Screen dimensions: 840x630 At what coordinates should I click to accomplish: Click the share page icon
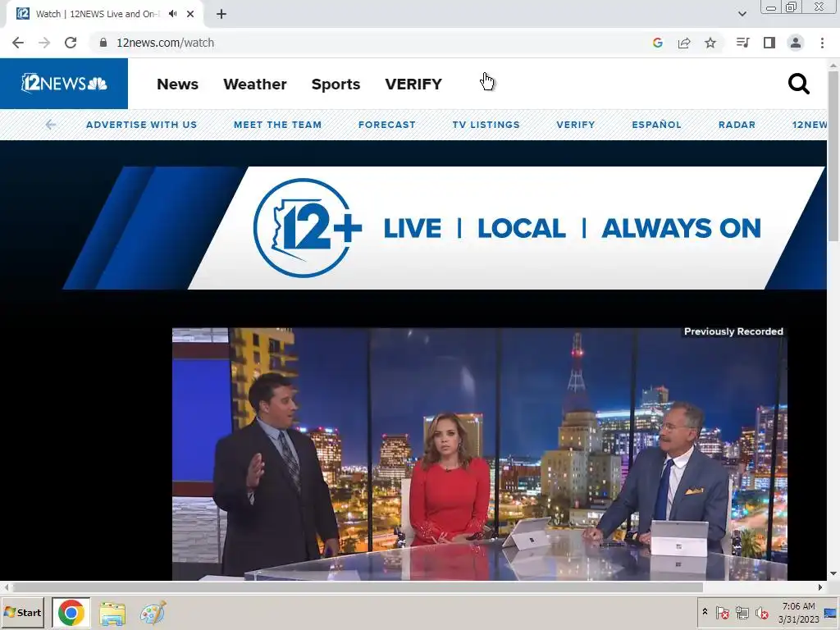[684, 43]
